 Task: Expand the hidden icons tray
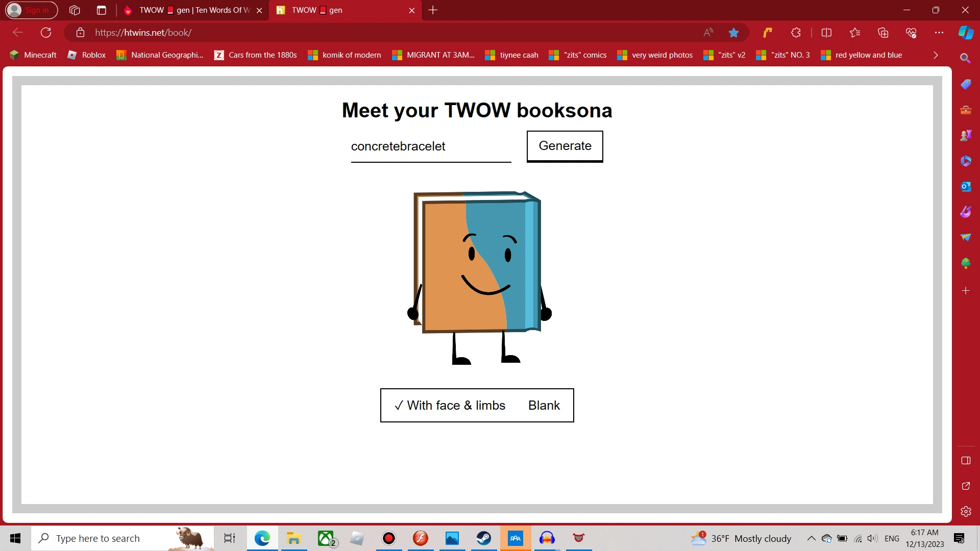(811, 538)
